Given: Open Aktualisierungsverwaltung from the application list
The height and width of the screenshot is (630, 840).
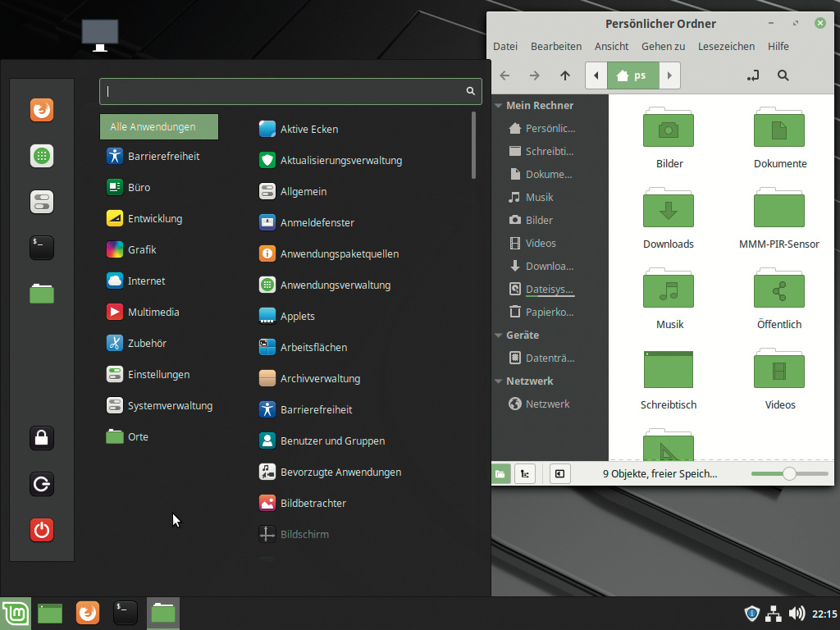Looking at the screenshot, I should click(x=340, y=161).
